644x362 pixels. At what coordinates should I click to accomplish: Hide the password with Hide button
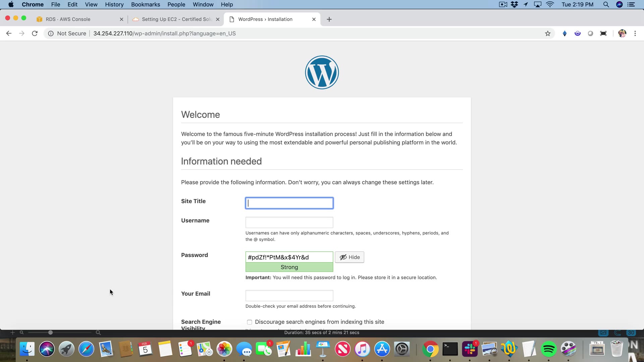350,257
